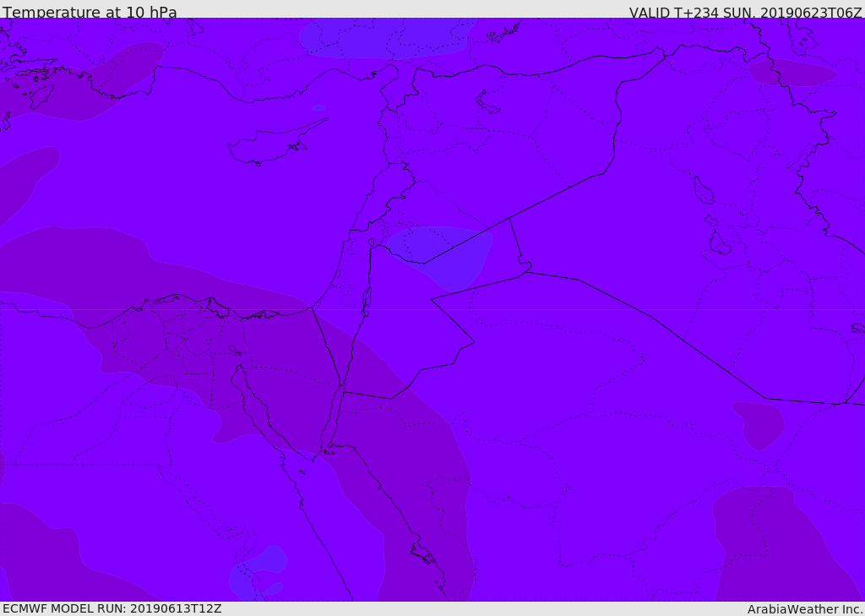Screen dimensions: 865x616
Task: Click the 'VALID T+234 SUN. 20190623T06Z' label
Action: [745, 12]
